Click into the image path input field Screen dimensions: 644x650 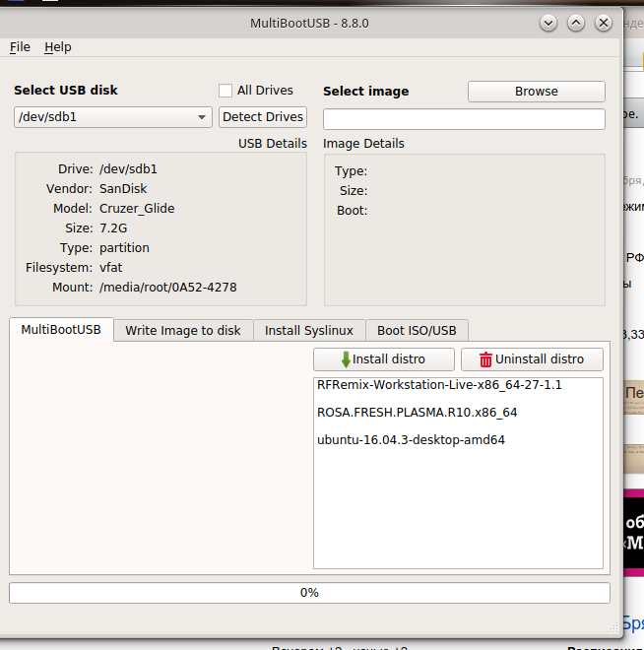click(x=464, y=119)
